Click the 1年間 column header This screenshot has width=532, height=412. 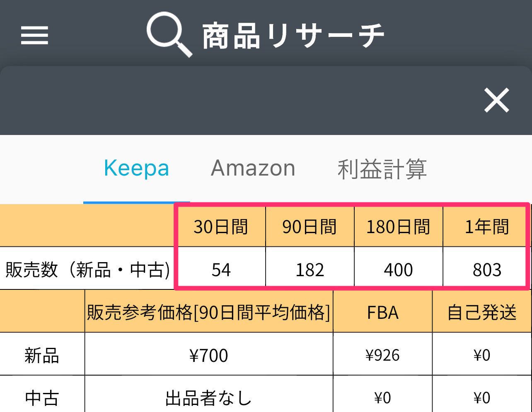(x=486, y=227)
